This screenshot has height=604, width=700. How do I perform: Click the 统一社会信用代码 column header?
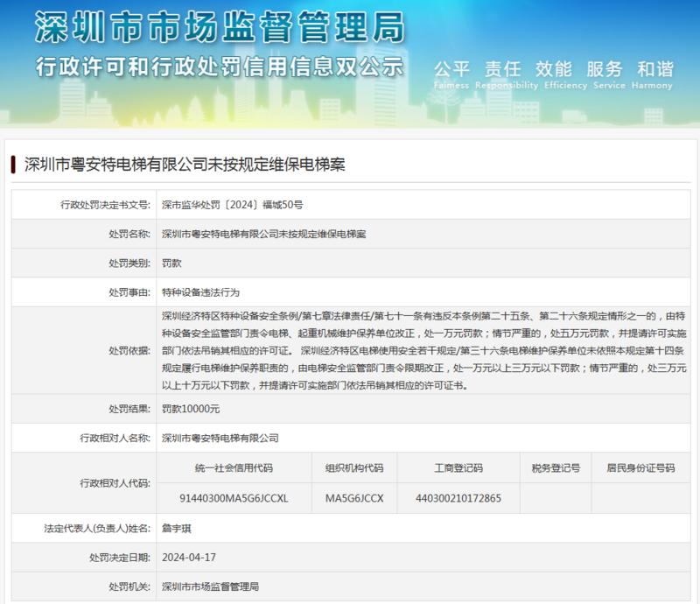coord(234,468)
